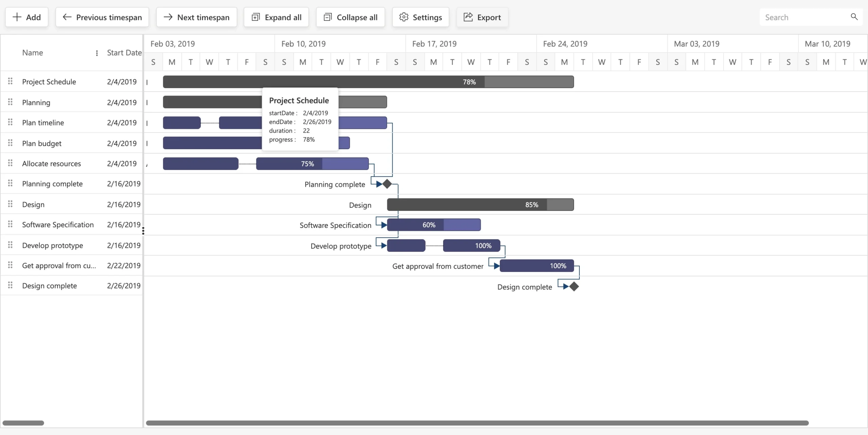868x435 pixels.
Task: Click the timeline horizontal scrollbar
Action: click(x=477, y=423)
